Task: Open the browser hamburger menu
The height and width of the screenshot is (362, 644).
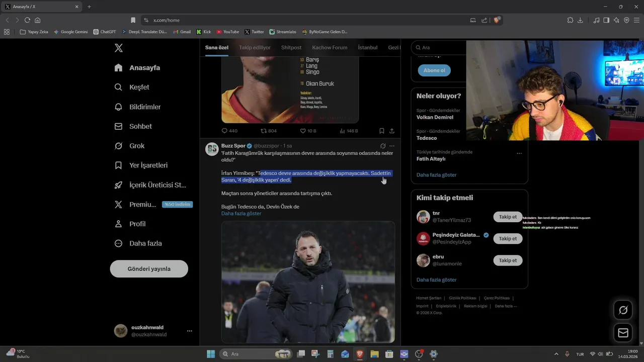Action: tap(636, 20)
